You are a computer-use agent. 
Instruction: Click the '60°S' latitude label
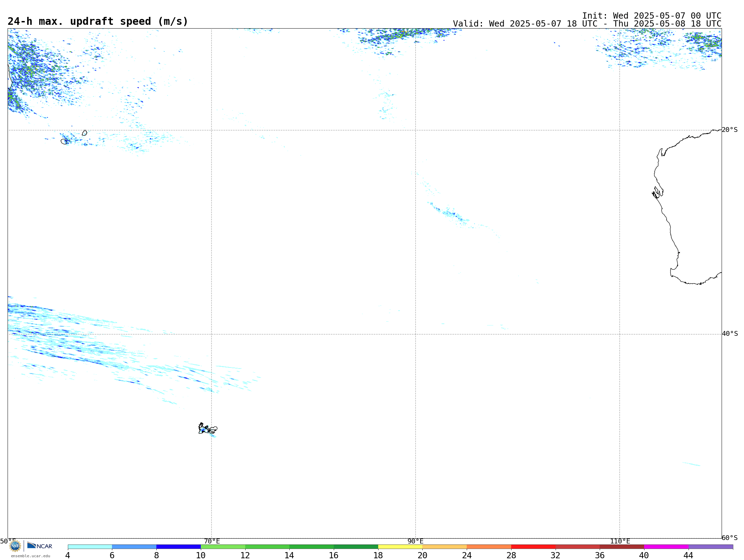[730, 538]
